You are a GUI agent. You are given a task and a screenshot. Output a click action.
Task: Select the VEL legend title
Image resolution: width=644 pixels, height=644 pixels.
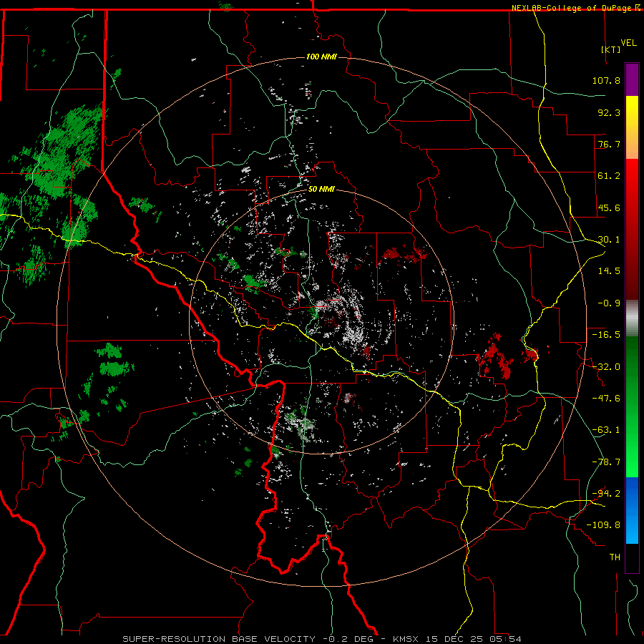[628, 43]
